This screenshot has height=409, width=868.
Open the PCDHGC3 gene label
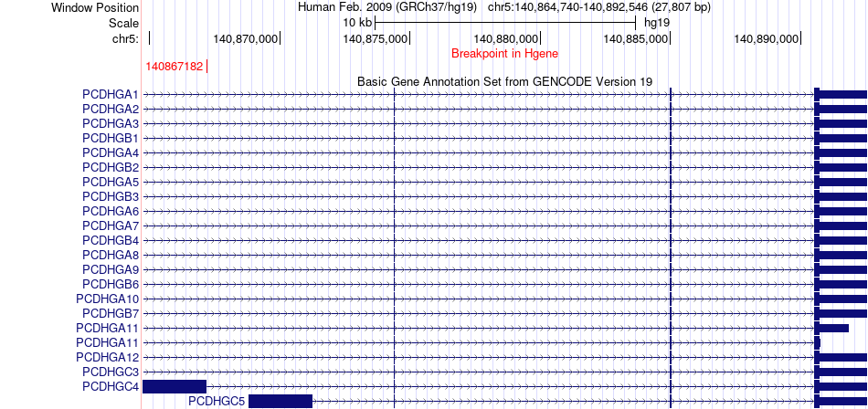click(x=111, y=372)
